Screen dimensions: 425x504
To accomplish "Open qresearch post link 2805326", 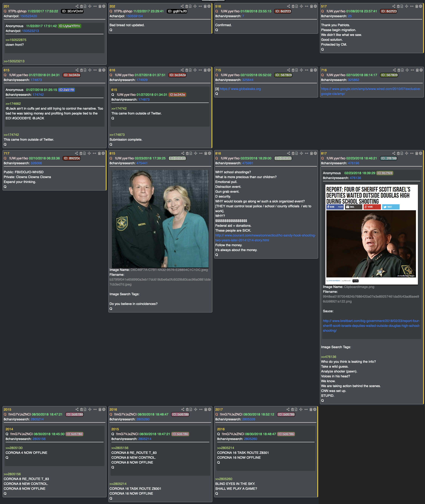I will tap(248, 419).
